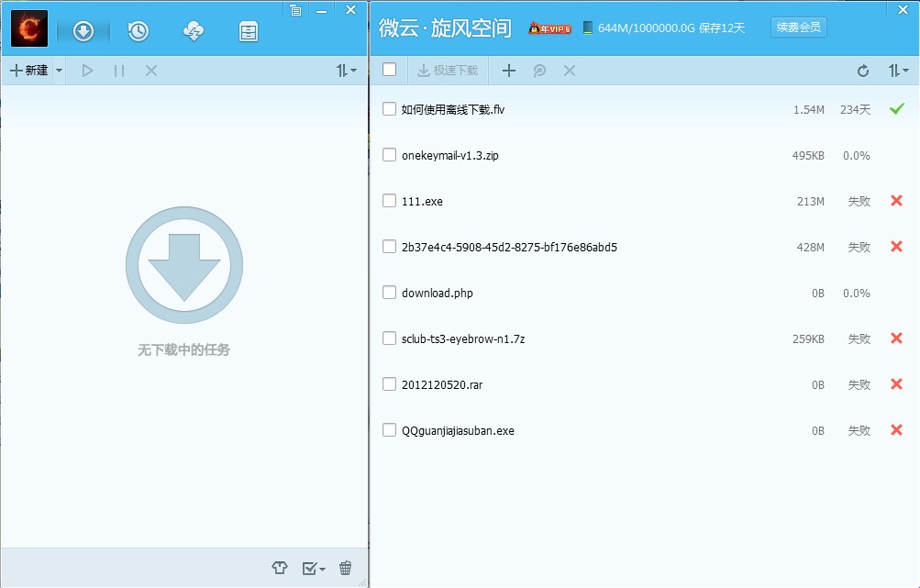Switch to the completed downloads clock tab

[138, 30]
